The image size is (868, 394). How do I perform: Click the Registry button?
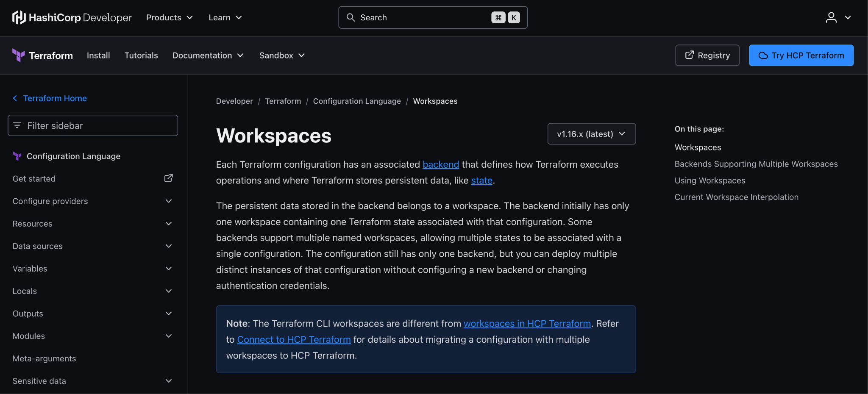pyautogui.click(x=707, y=55)
